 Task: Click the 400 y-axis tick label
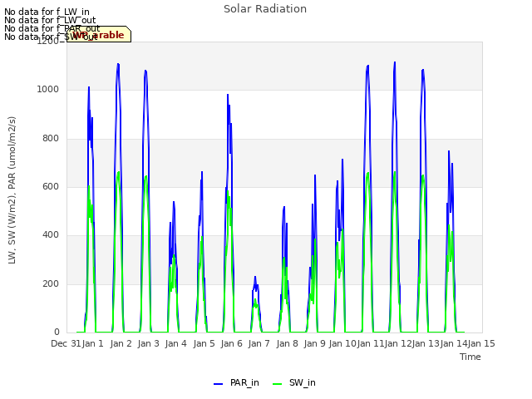coord(51,235)
